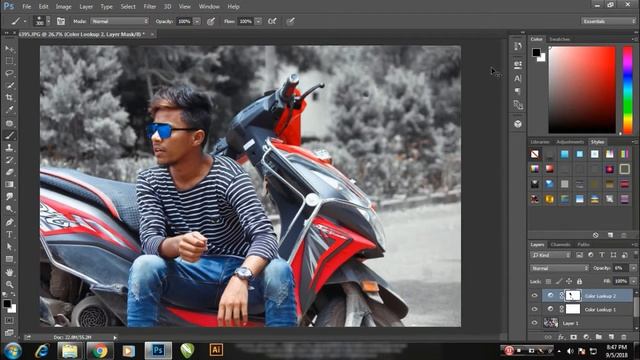Screen dimensions: 640x360
Task: Add a layer style (fx)
Action: coord(561,337)
